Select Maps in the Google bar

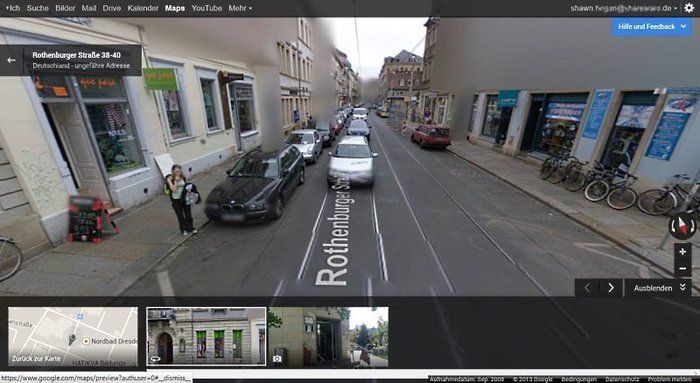tap(175, 8)
